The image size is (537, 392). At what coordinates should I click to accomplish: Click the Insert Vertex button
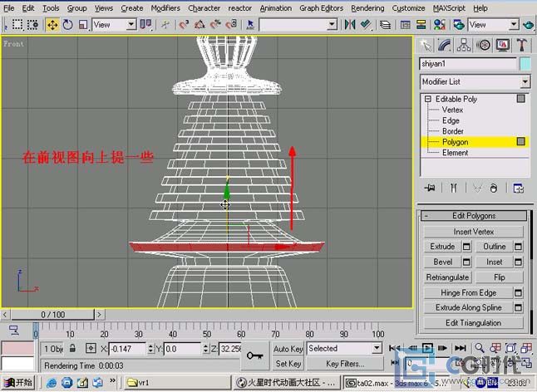(474, 232)
